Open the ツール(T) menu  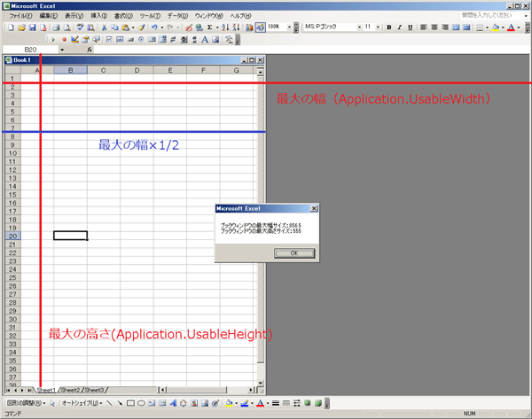150,16
